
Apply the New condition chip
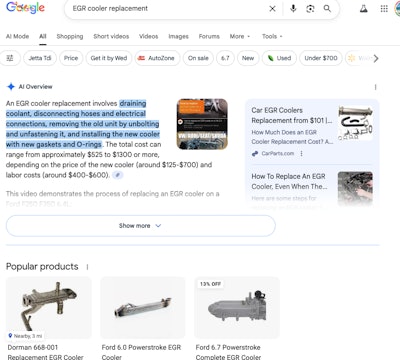(248, 58)
